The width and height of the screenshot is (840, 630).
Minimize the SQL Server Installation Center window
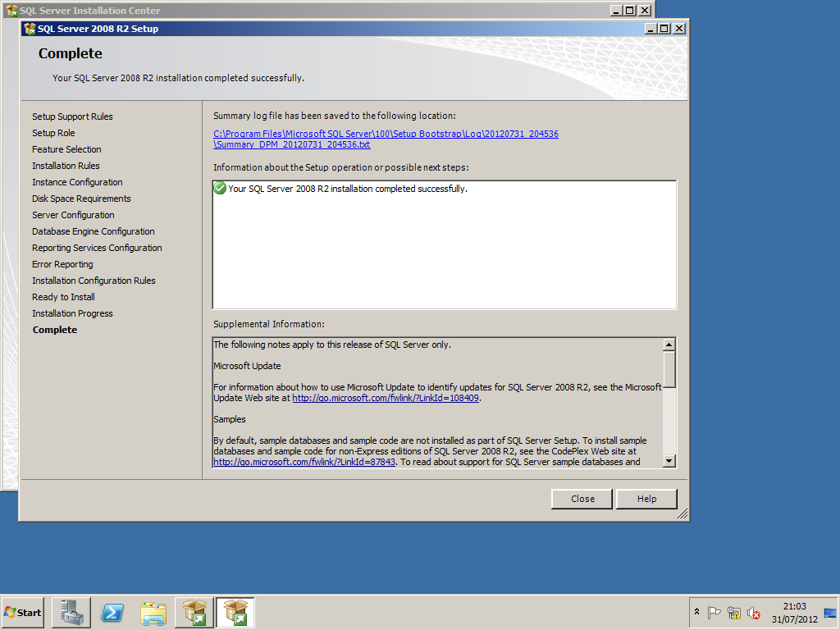pos(617,10)
